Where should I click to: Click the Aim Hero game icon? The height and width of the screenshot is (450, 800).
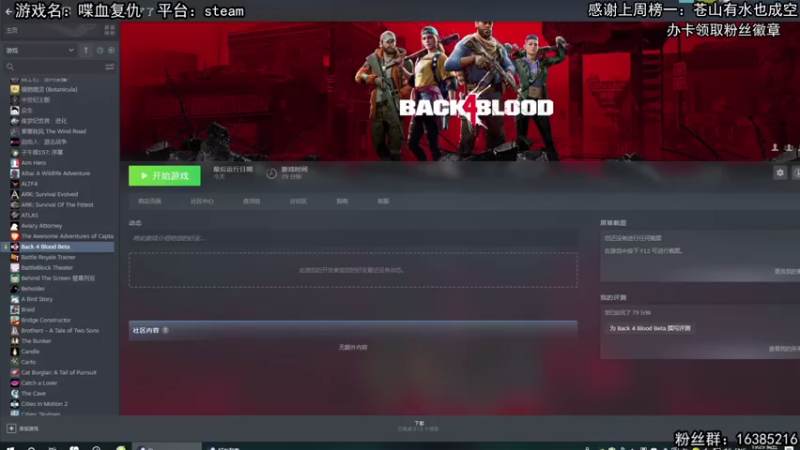(x=15, y=163)
